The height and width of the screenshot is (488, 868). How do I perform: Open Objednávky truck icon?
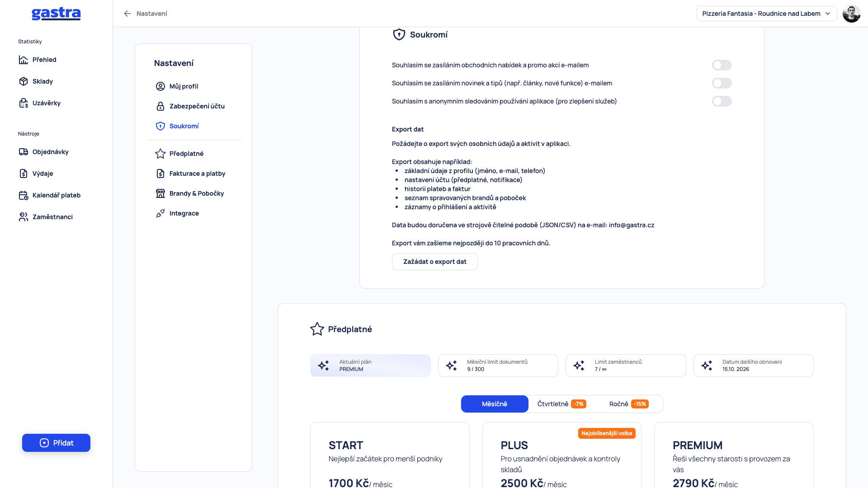coord(24,152)
